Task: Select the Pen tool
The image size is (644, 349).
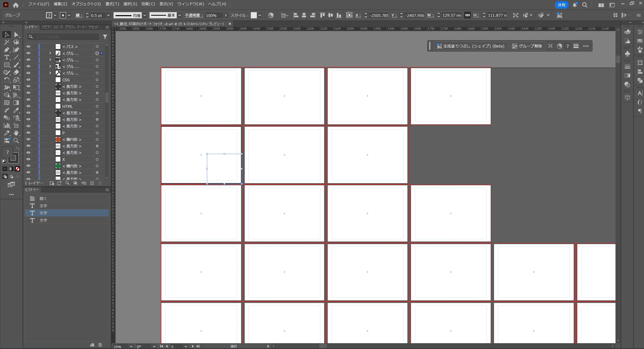Action: click(x=7, y=50)
